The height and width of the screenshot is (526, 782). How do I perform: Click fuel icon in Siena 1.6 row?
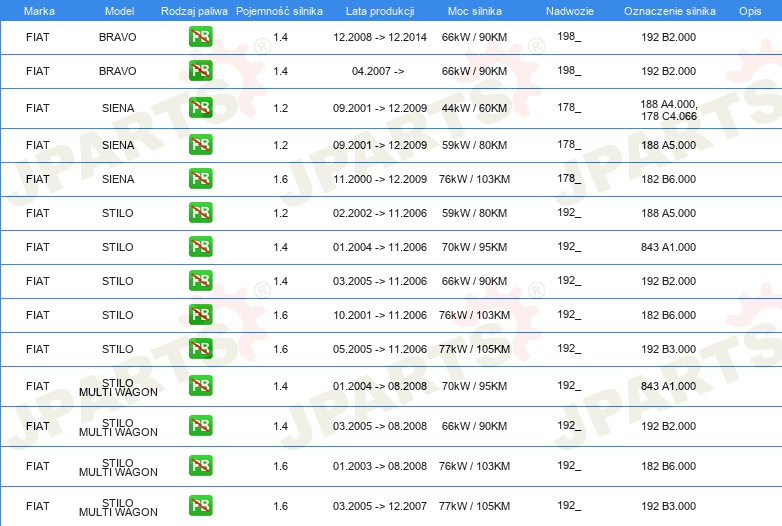pyautogui.click(x=200, y=178)
